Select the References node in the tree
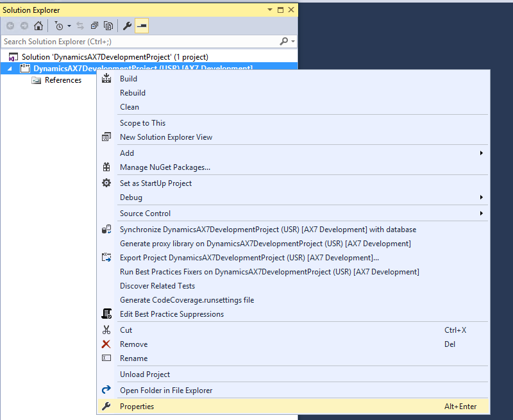The image size is (513, 420). (63, 80)
